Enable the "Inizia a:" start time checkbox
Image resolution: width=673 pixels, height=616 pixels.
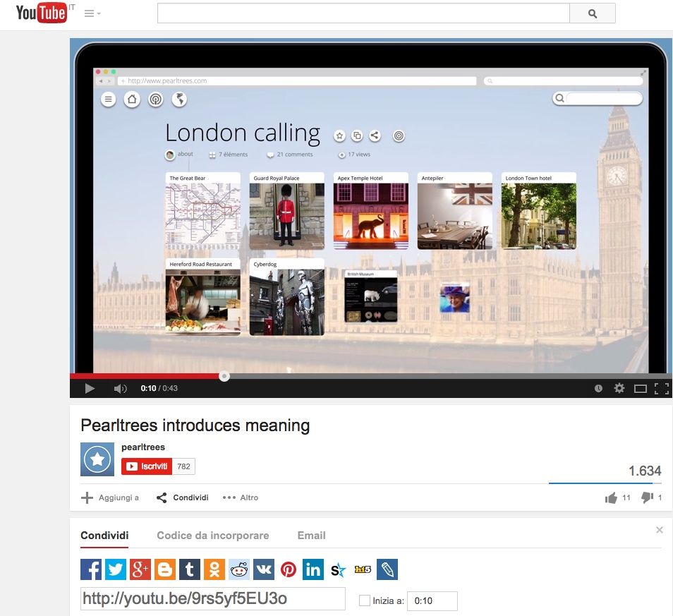(365, 600)
